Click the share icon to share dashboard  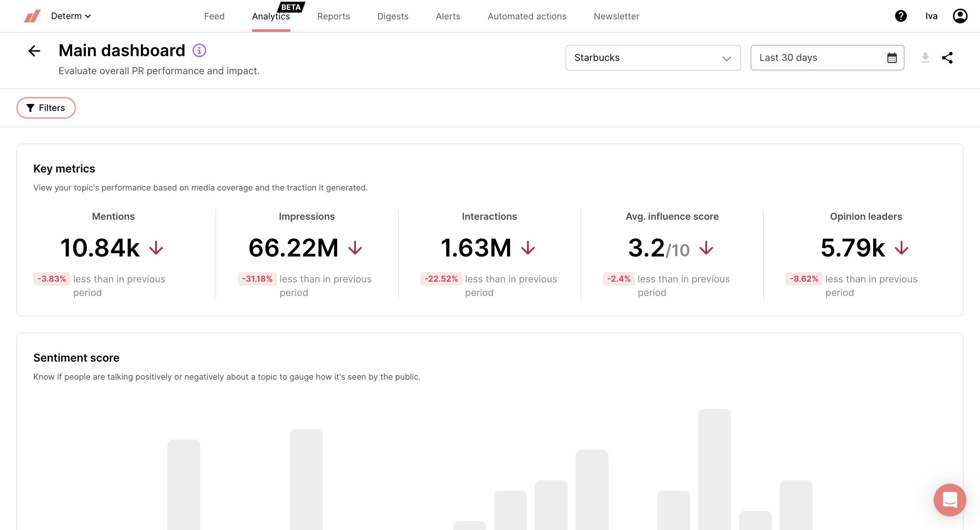pyautogui.click(x=948, y=57)
